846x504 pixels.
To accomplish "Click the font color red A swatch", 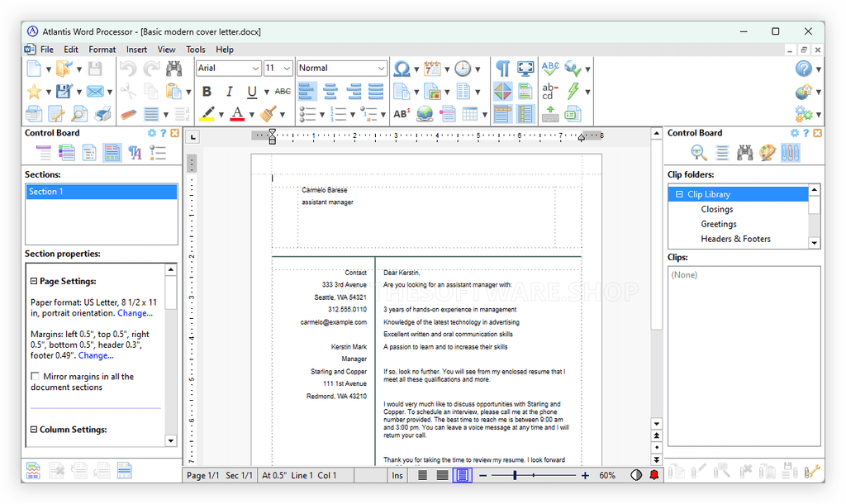I will point(237,114).
